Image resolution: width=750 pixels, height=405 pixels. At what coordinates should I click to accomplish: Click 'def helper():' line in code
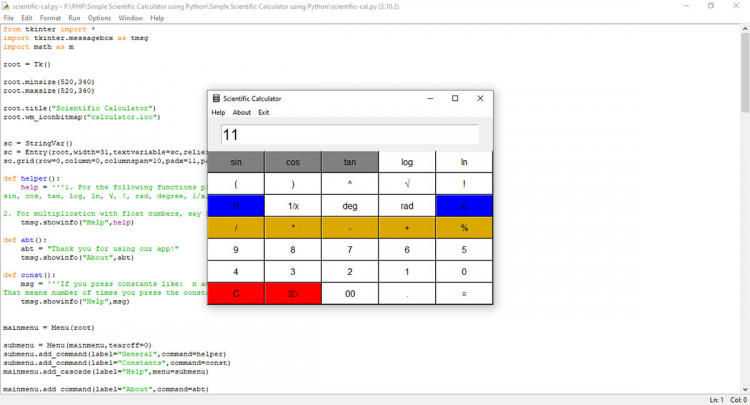[x=32, y=178]
